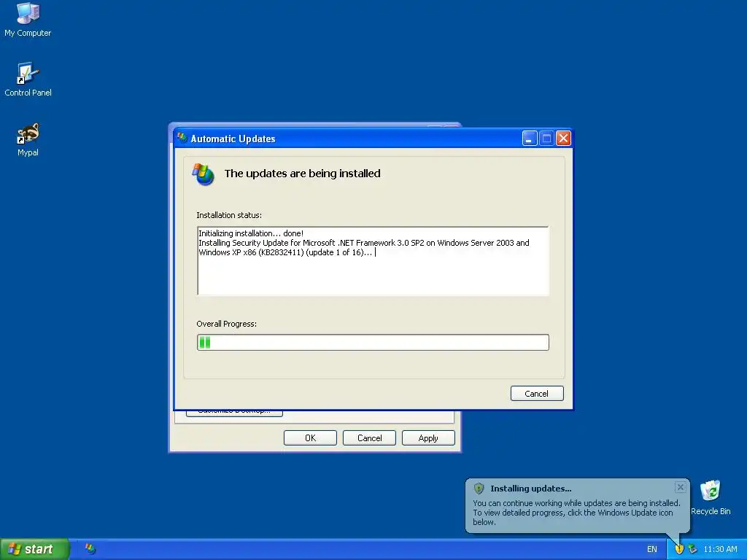Open the My Computer desktop icon

pos(28,19)
